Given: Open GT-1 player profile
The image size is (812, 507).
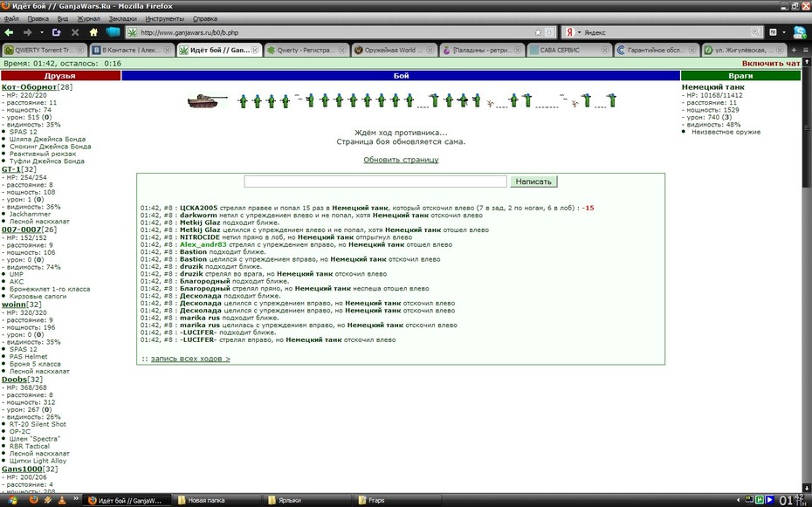Looking at the screenshot, I should (x=11, y=169).
